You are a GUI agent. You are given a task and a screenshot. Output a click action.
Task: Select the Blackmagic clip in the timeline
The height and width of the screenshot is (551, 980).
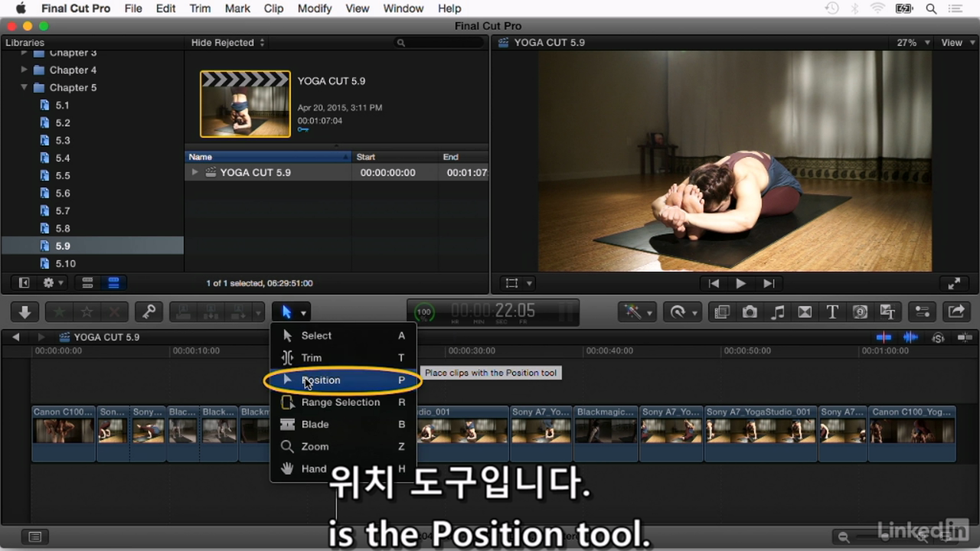pyautogui.click(x=605, y=434)
